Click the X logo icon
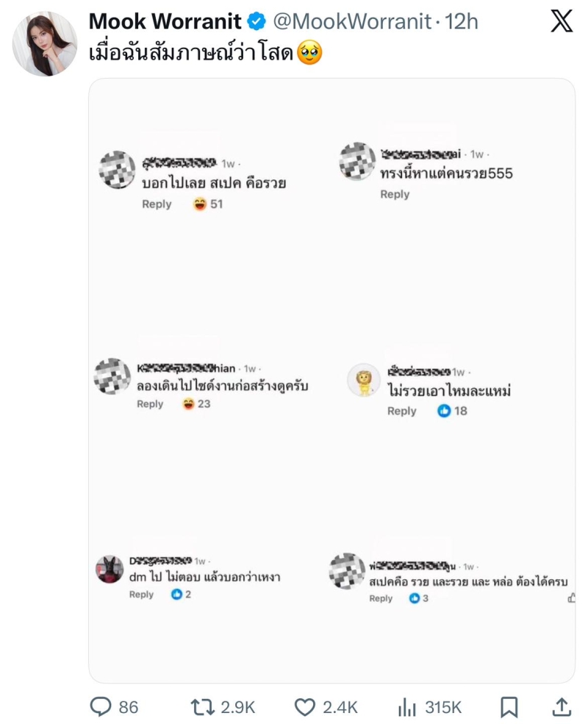Screen dimensions: 588x724 tap(562, 21)
